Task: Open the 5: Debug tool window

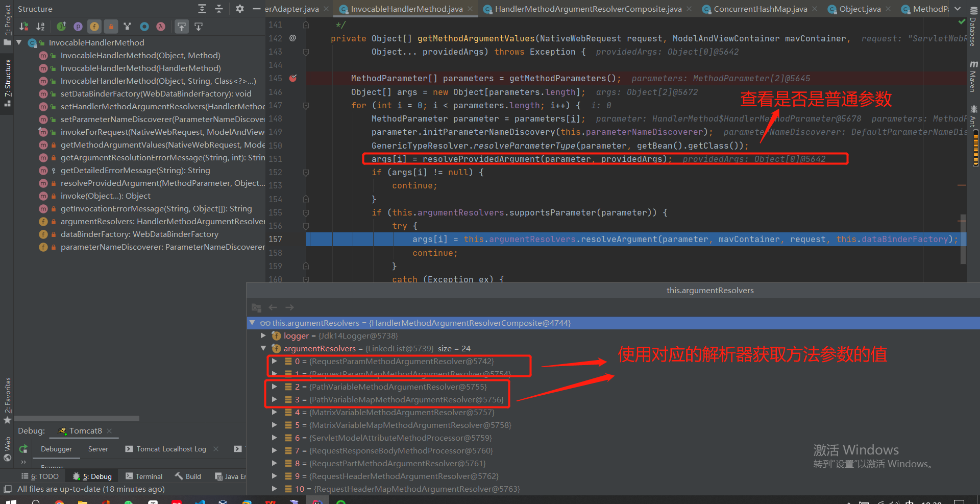Action: coord(92,476)
